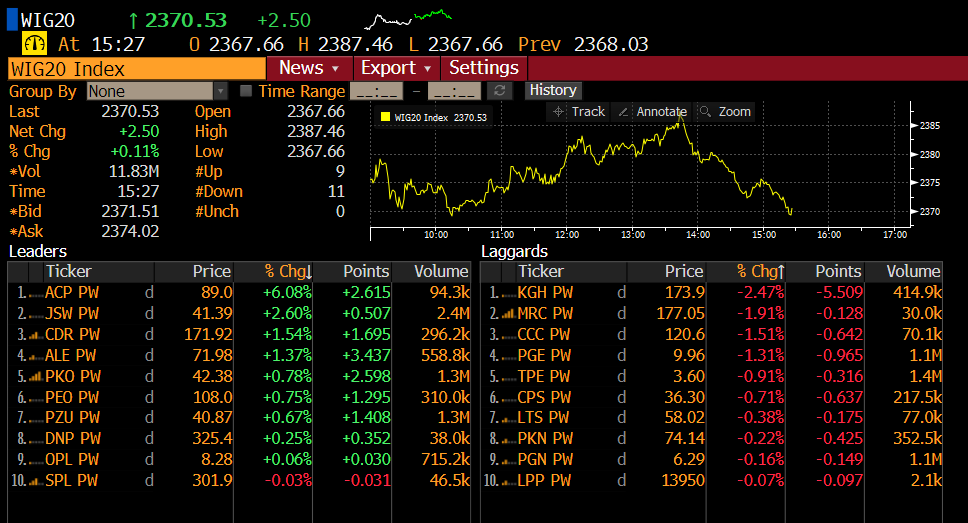Viewport: 968px width, 523px height.
Task: Click yellow WIG20 Index legend swatch
Action: tap(384, 118)
